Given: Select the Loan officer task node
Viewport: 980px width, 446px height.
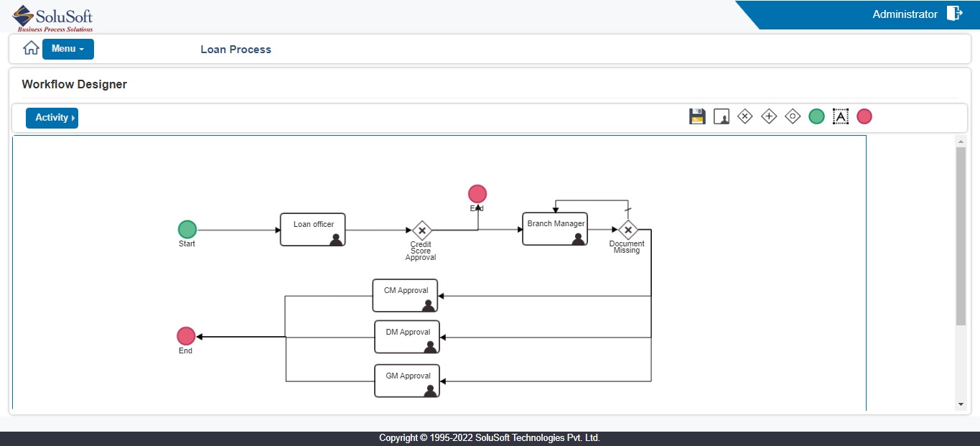Looking at the screenshot, I should (x=312, y=229).
